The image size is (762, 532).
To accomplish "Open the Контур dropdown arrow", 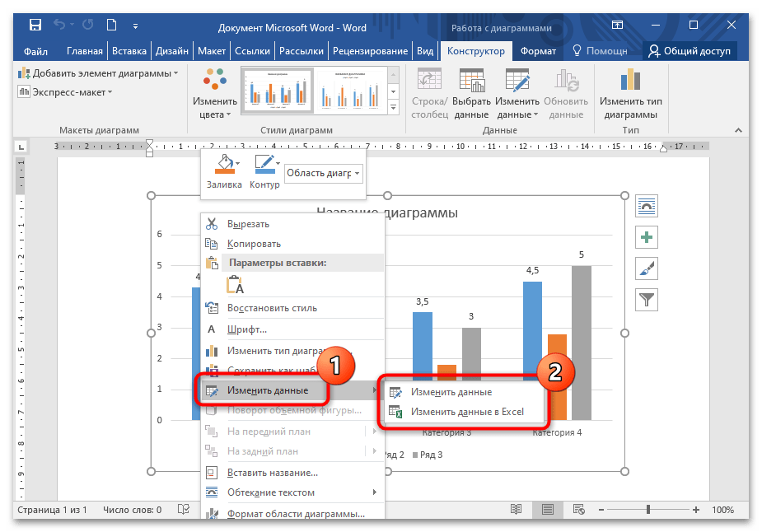I will point(278,164).
